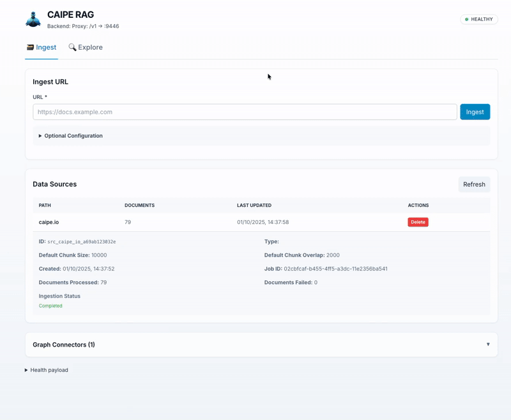511x420 pixels.
Task: Select the caipe.io path row
Action: click(49, 222)
